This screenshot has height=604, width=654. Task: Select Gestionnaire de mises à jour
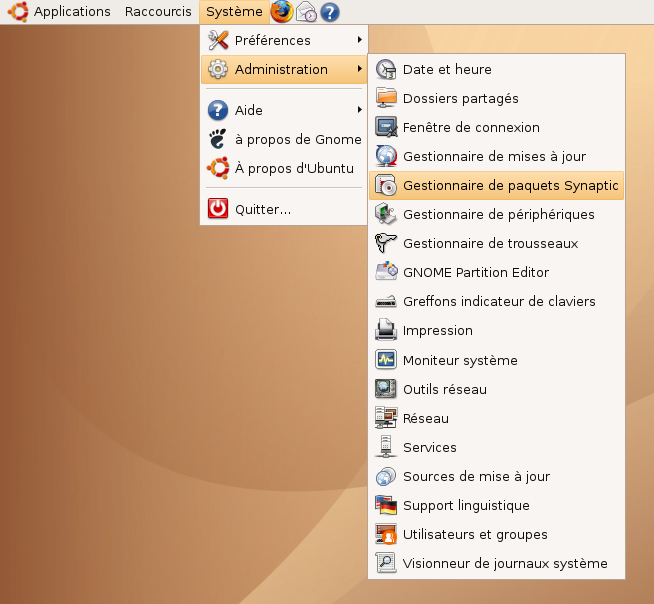(494, 156)
